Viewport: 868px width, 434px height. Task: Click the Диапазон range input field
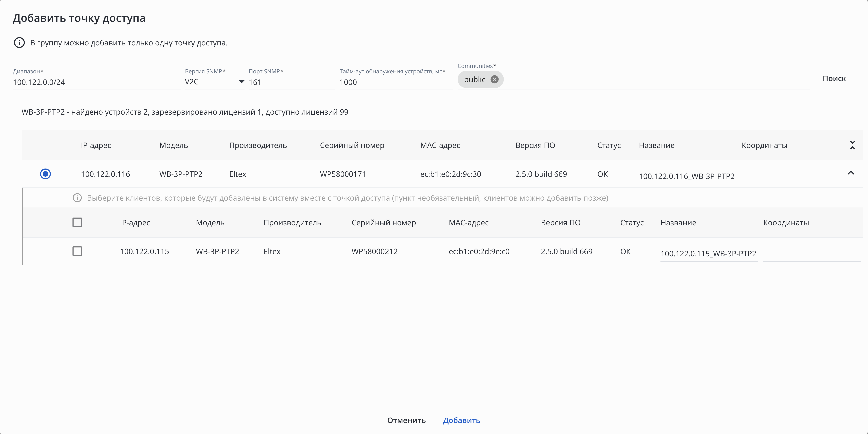click(x=96, y=82)
